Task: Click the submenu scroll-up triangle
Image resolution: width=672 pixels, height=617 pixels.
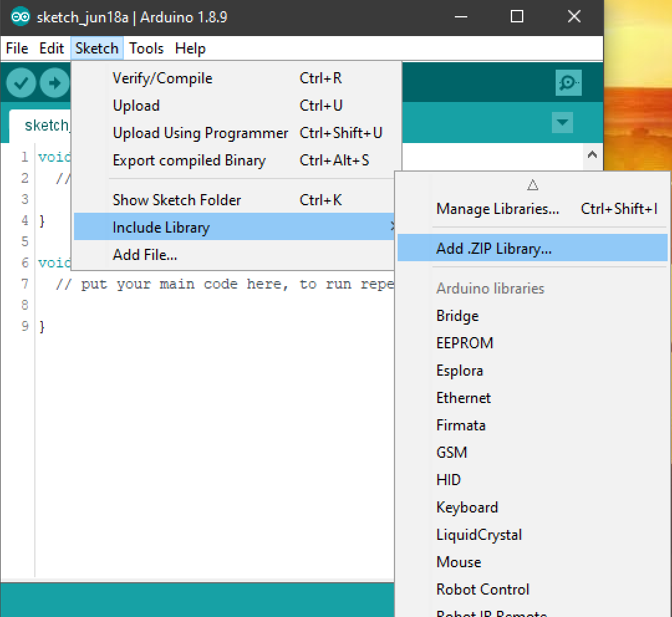Action: tap(532, 185)
